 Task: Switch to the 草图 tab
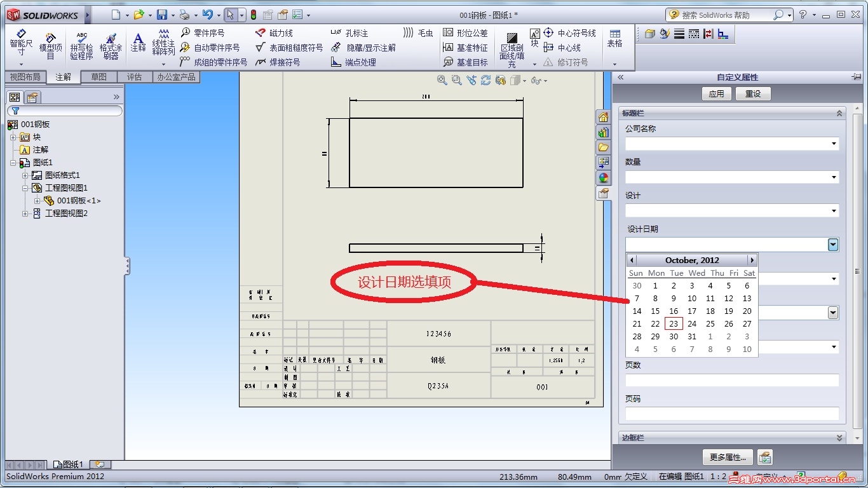(98, 77)
